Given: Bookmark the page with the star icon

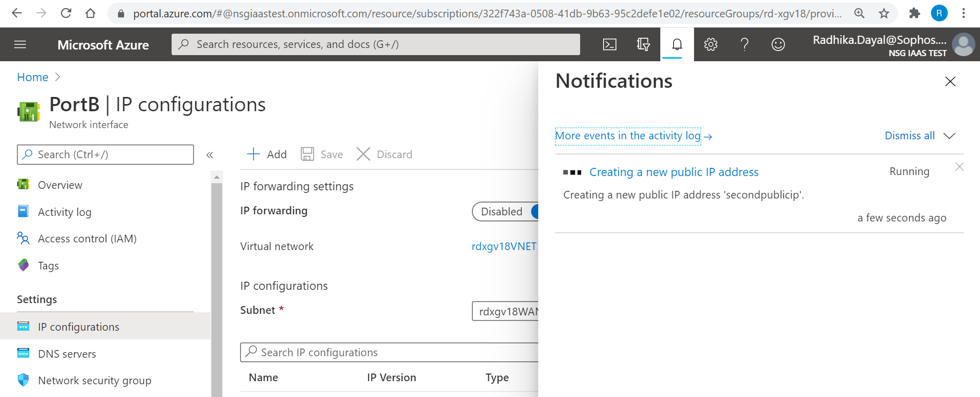Looking at the screenshot, I should [884, 13].
